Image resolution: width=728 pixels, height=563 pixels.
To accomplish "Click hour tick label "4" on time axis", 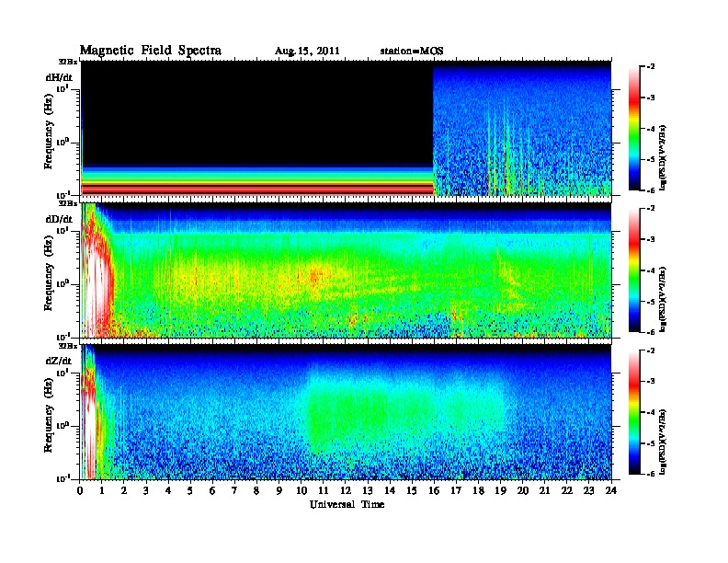I will 168,491.
